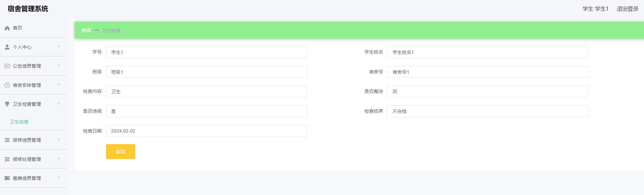Click the 是否整洁 field label
Image resolution: width=644 pixels, height=195 pixels.
[373, 91]
